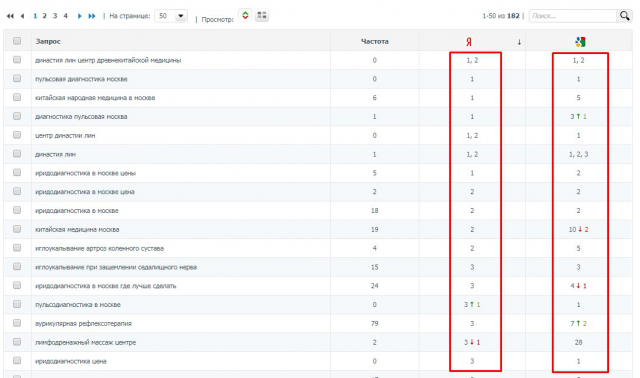Click frequency value 24
Viewport: 640px width, 378px height.
(x=375, y=286)
